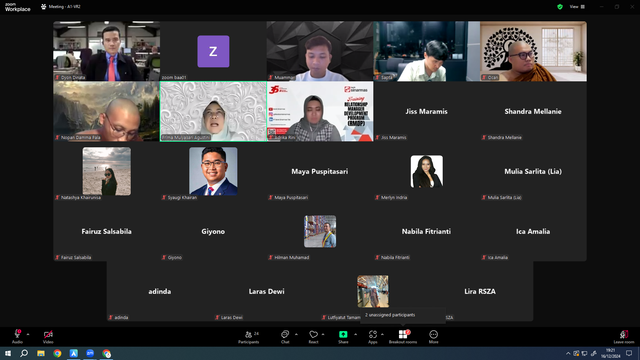Click the Lira RSZA participant name
The image size is (640, 360).
pos(480,291)
